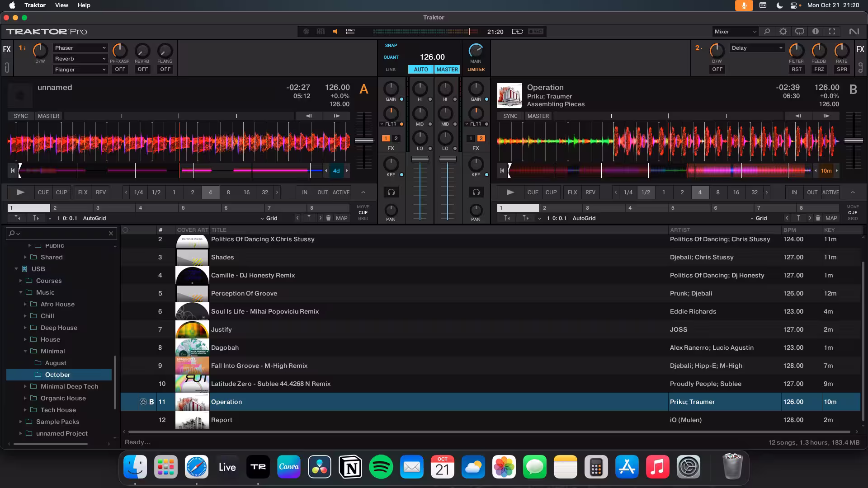The image size is (868, 488).
Task: Enable SYNC on Deck A
Action: click(x=21, y=116)
